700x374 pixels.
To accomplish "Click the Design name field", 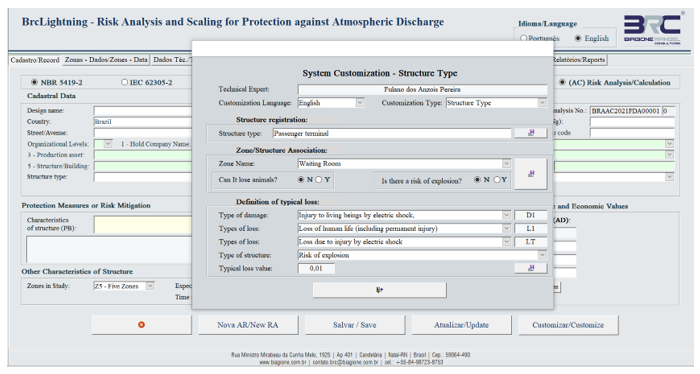I will click(143, 111).
